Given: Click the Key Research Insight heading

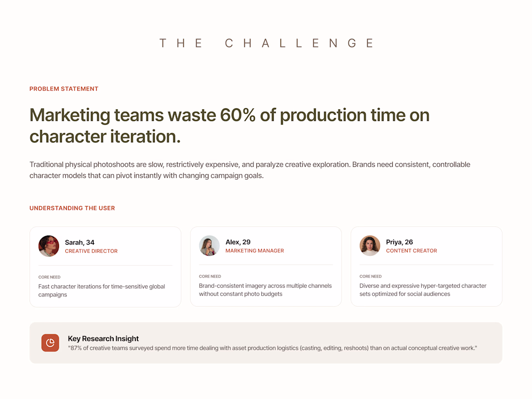Looking at the screenshot, I should [103, 338].
